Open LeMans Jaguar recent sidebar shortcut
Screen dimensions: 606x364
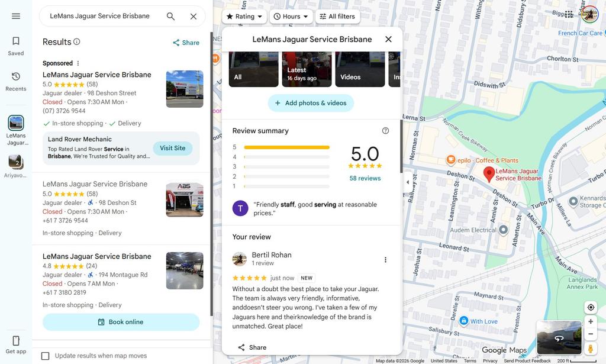coord(16,131)
